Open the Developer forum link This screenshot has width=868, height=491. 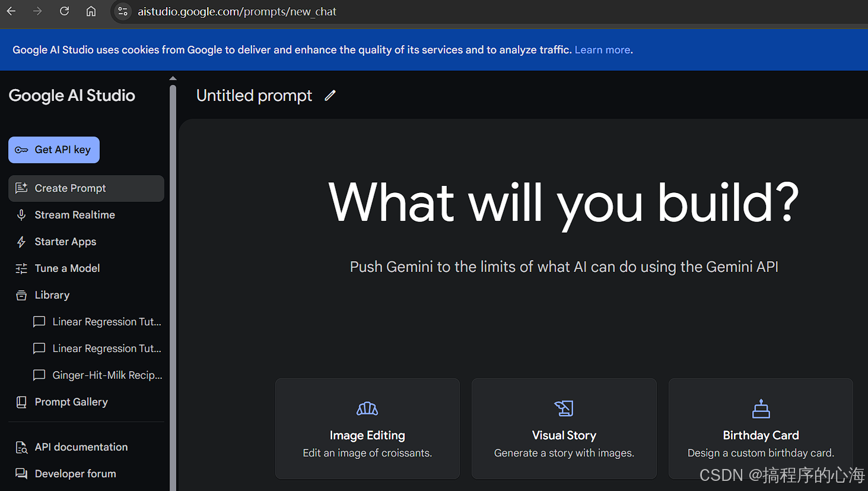click(86, 474)
